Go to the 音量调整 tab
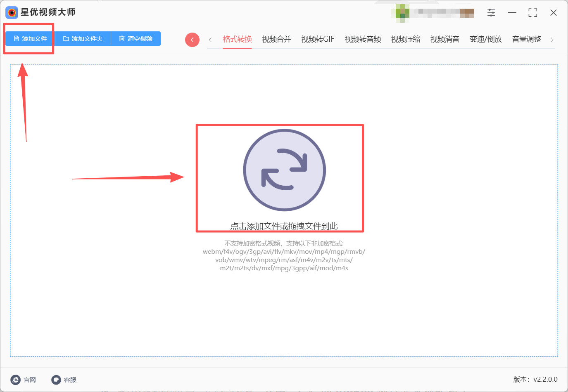This screenshot has width=568, height=392. coord(527,39)
